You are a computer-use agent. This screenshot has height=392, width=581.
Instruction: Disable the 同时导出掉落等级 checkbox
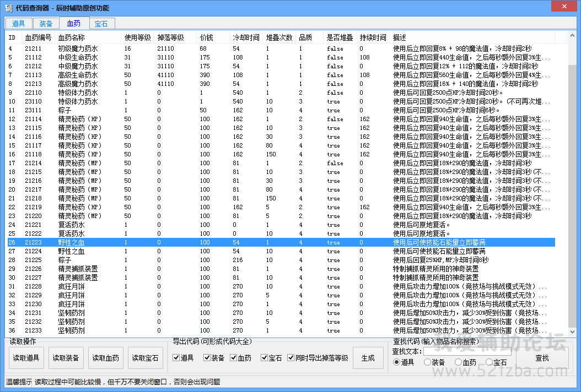291,358
